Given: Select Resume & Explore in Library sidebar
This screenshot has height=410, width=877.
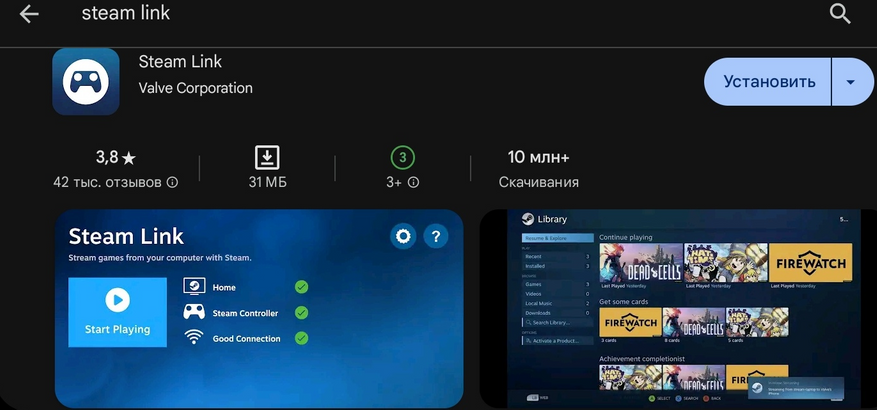Looking at the screenshot, I should pyautogui.click(x=558, y=238).
